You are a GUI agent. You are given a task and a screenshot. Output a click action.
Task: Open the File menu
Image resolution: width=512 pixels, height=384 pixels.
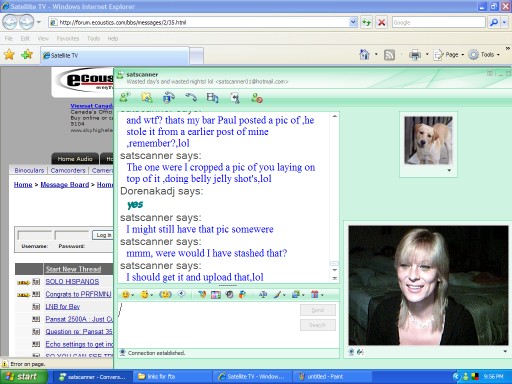click(x=9, y=39)
